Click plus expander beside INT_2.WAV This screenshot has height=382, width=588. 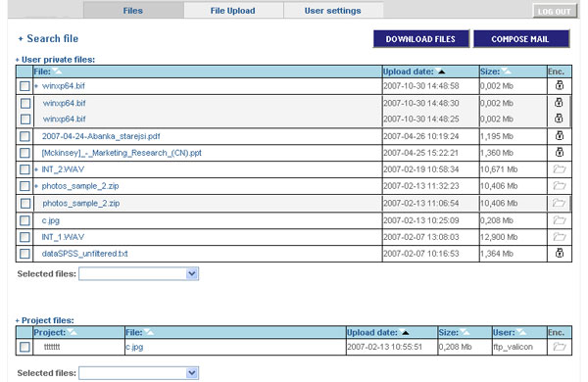(36, 169)
